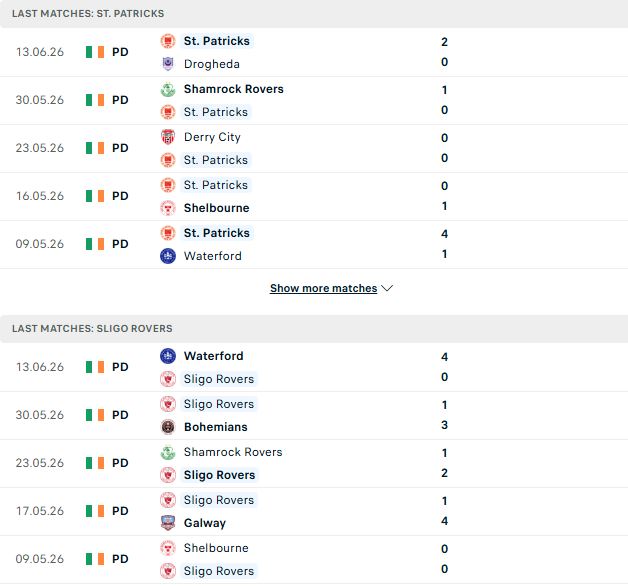Click Ireland flag beside 17.05.26 Sligo match
Screen dimensions: 628x586
95,511
